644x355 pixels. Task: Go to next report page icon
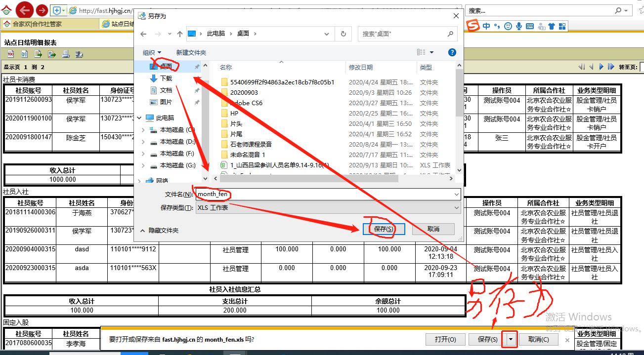click(x=601, y=67)
